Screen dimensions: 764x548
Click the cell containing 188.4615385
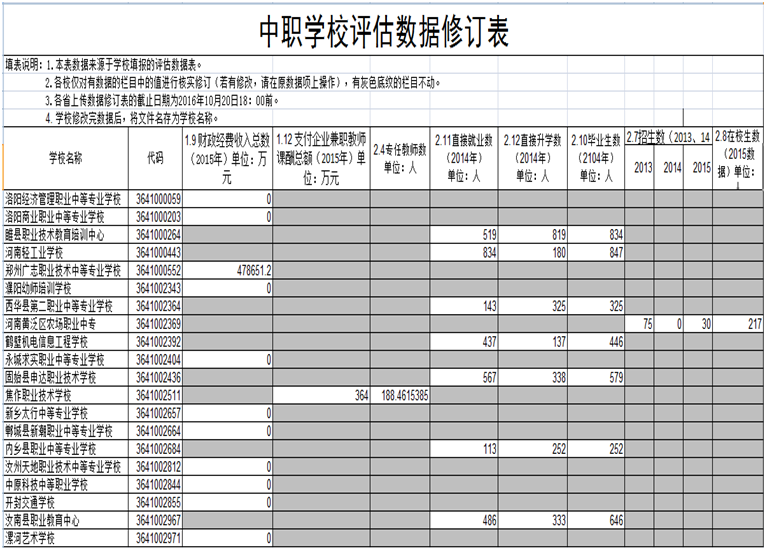click(x=403, y=395)
